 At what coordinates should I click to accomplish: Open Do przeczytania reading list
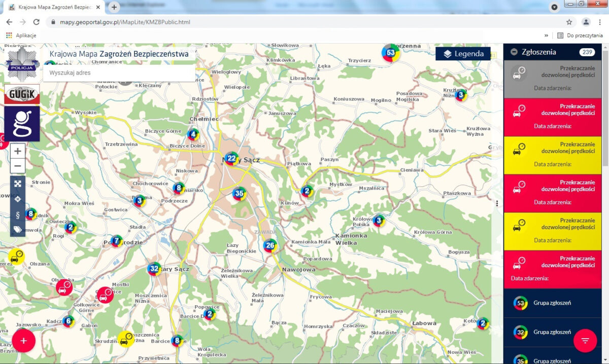point(580,35)
